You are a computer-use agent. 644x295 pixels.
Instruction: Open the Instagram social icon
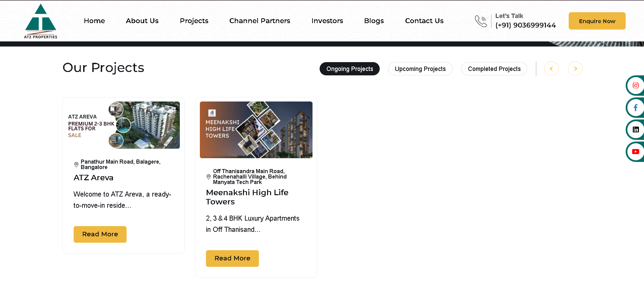(x=636, y=86)
